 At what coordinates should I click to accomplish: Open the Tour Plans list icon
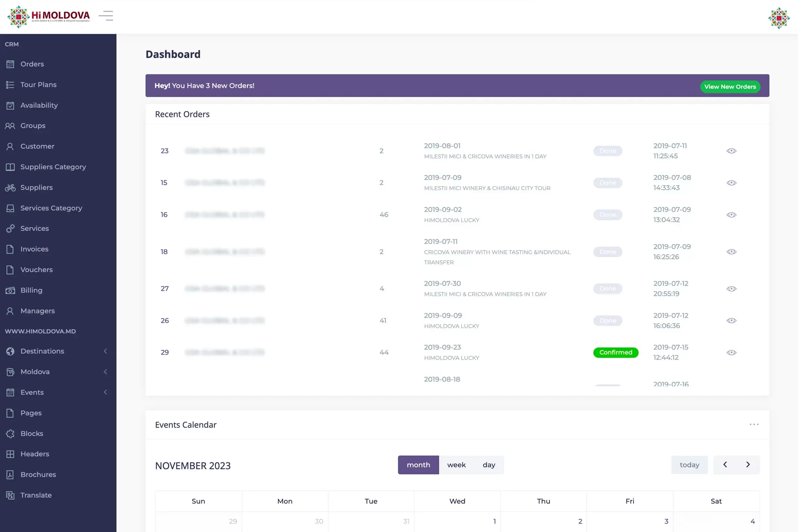tap(10, 85)
